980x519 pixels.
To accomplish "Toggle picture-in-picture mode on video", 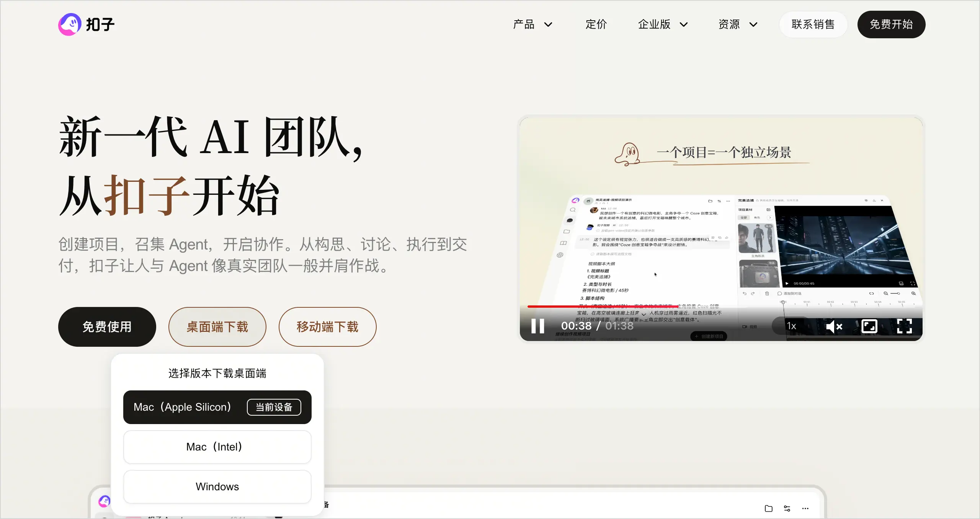I will click(869, 326).
